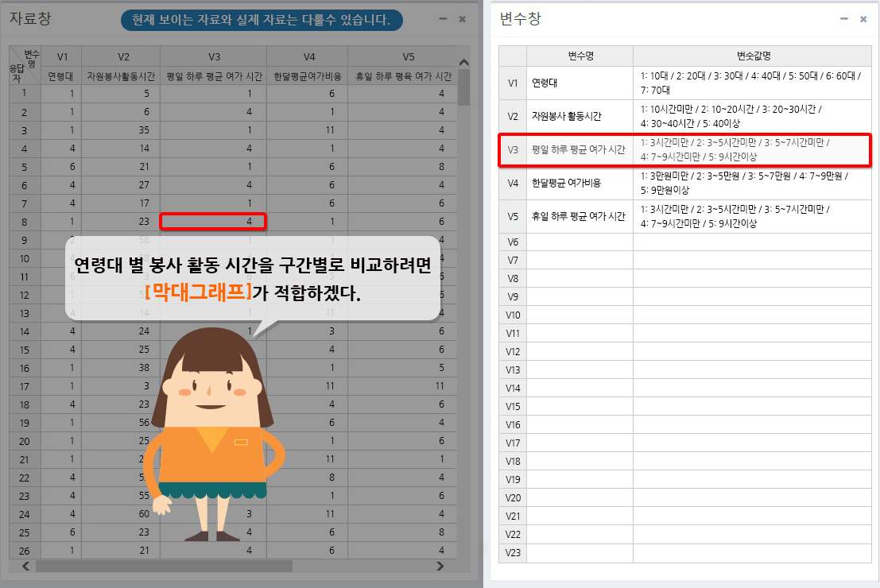Select the V2 row label in variable window

tap(513, 116)
